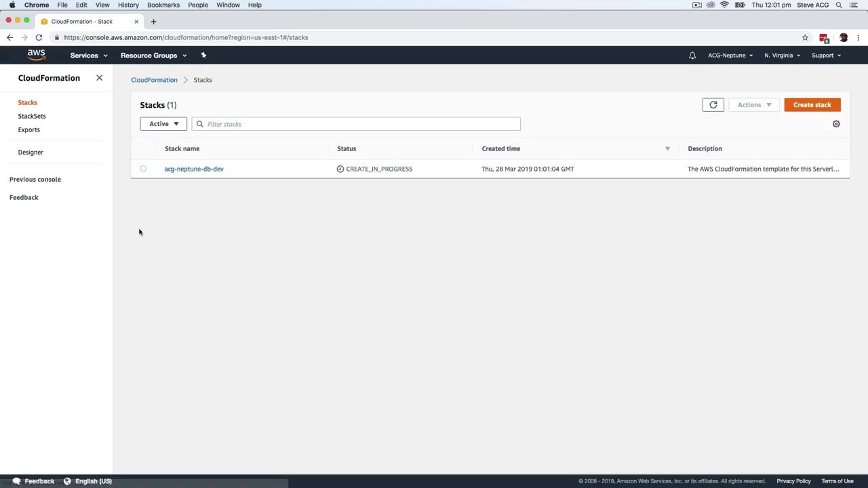Open the Support dropdown
The width and height of the screenshot is (868, 488).
(x=826, y=56)
